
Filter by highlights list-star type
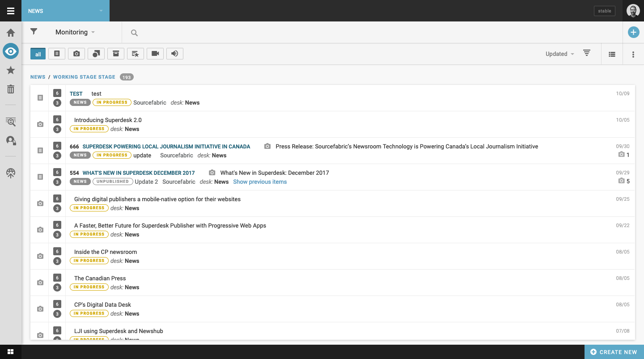[x=136, y=54]
